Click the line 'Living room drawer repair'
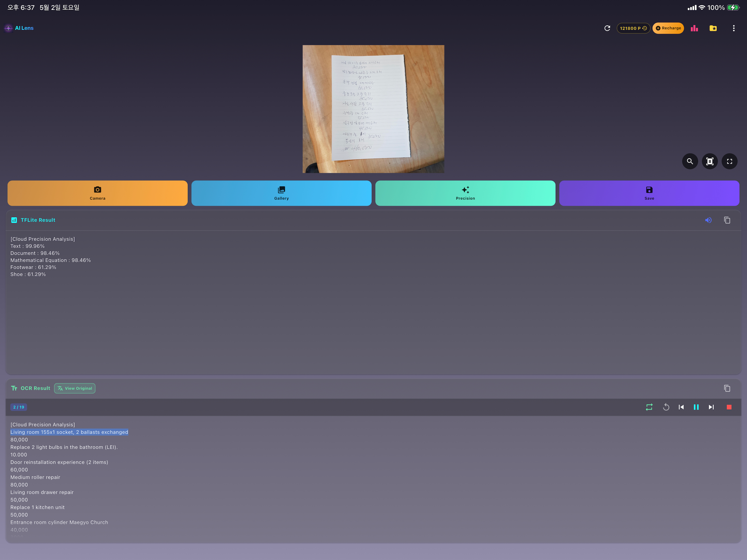 click(42, 492)
